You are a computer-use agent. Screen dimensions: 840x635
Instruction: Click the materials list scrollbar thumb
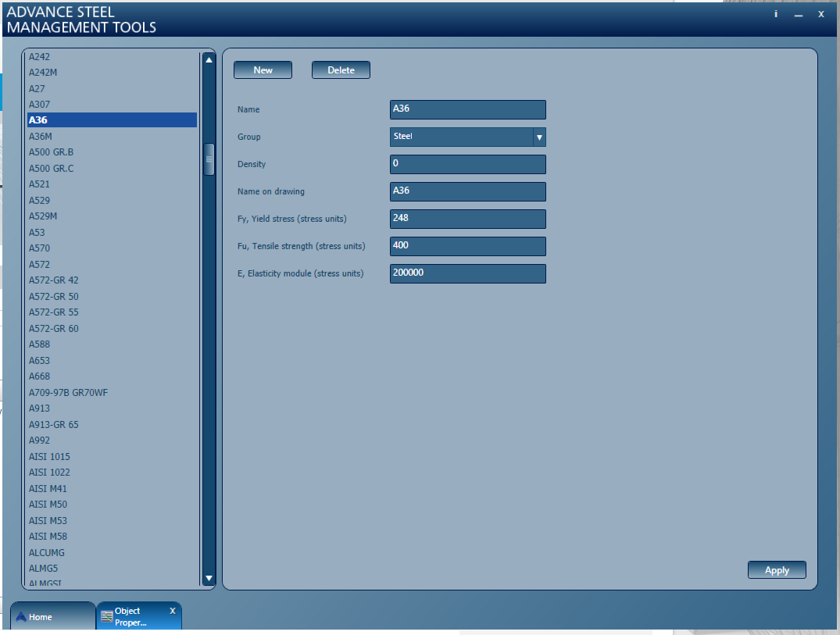pyautogui.click(x=209, y=159)
